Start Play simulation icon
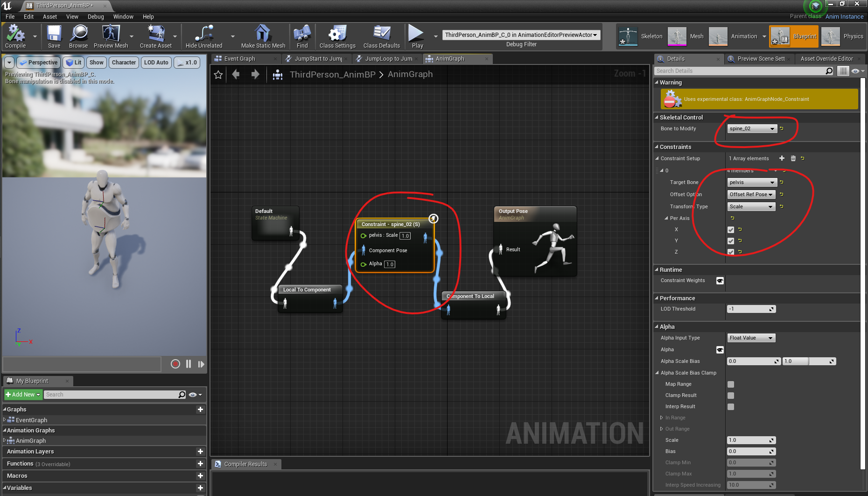The height and width of the screenshot is (496, 868). pyautogui.click(x=417, y=36)
